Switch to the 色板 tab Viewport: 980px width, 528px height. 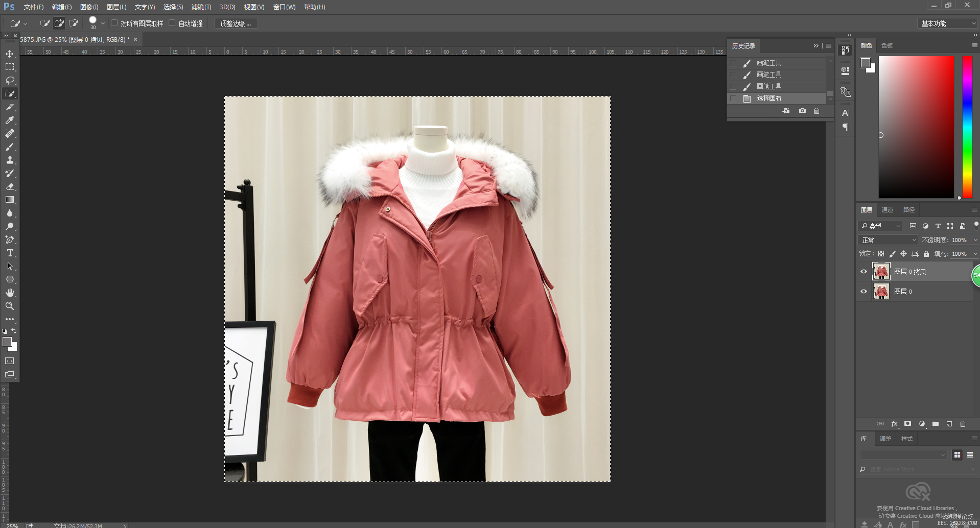(887, 45)
